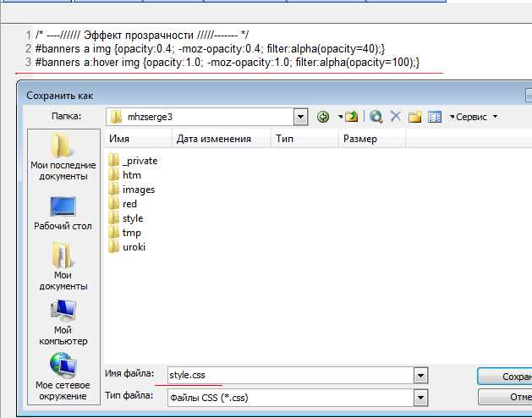Click the Search the Web icon
The height and width of the screenshot is (418, 532).
376,117
